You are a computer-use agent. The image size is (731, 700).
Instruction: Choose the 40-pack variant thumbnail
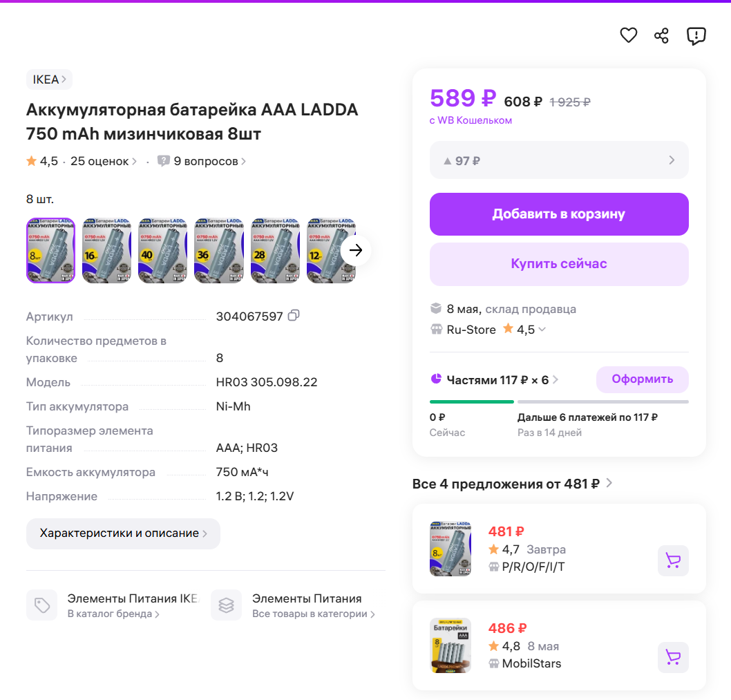(163, 250)
